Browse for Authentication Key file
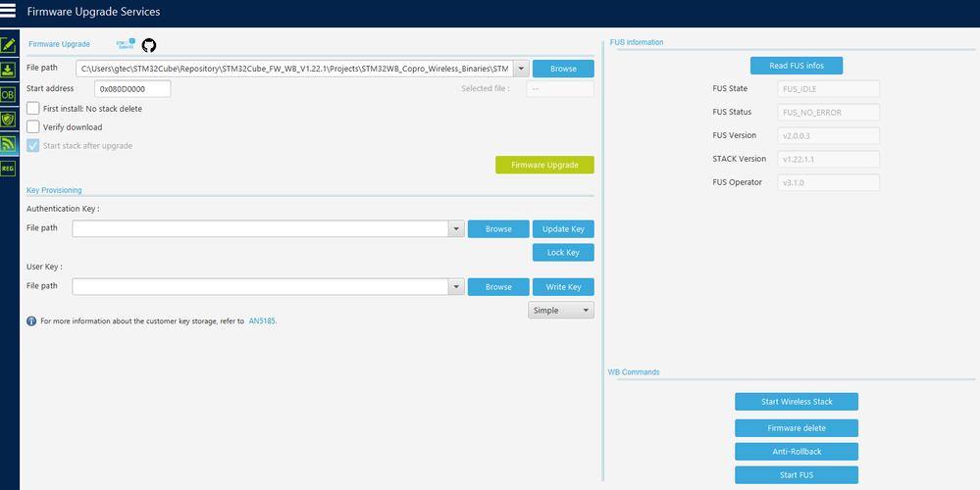This screenshot has height=490, width=980. 498,229
